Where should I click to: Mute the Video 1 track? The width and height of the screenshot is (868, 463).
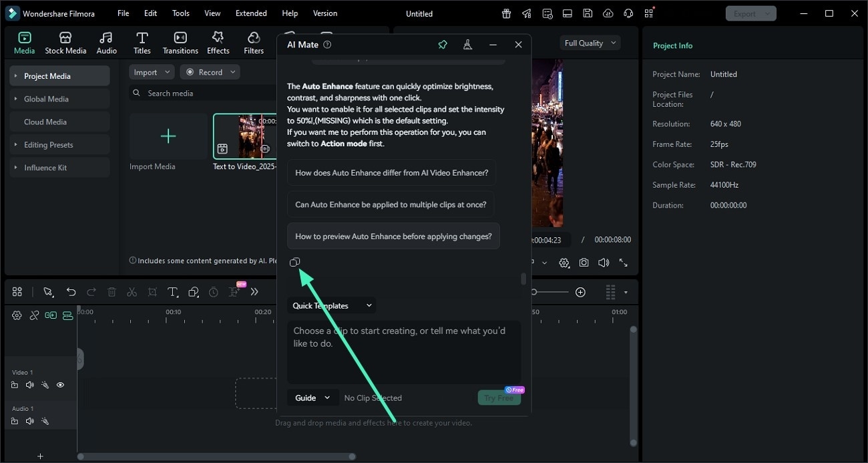pyautogui.click(x=30, y=385)
